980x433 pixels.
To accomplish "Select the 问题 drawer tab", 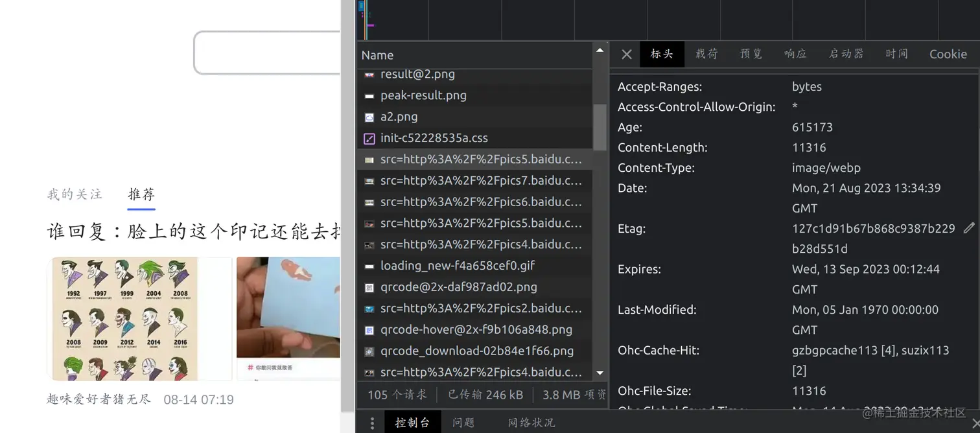I will point(463,422).
